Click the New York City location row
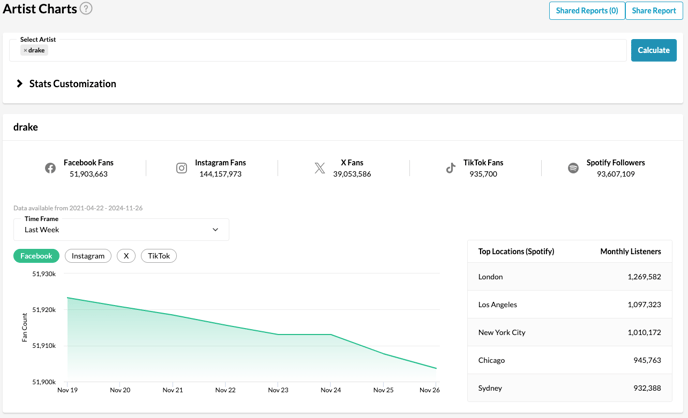 pyautogui.click(x=570, y=332)
